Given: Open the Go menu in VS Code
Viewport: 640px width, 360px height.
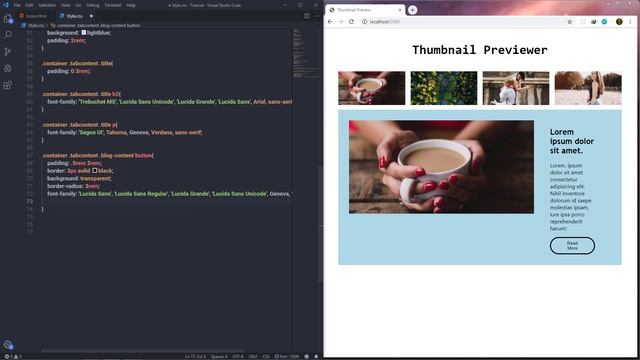Looking at the screenshot, I should click(78, 5).
